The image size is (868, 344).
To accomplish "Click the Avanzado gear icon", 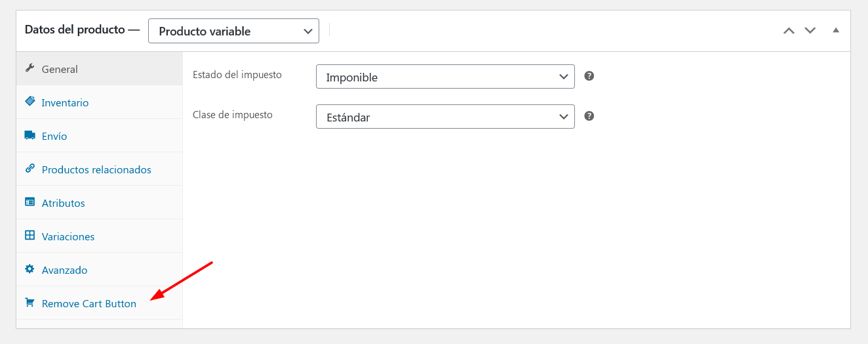I will [30, 269].
